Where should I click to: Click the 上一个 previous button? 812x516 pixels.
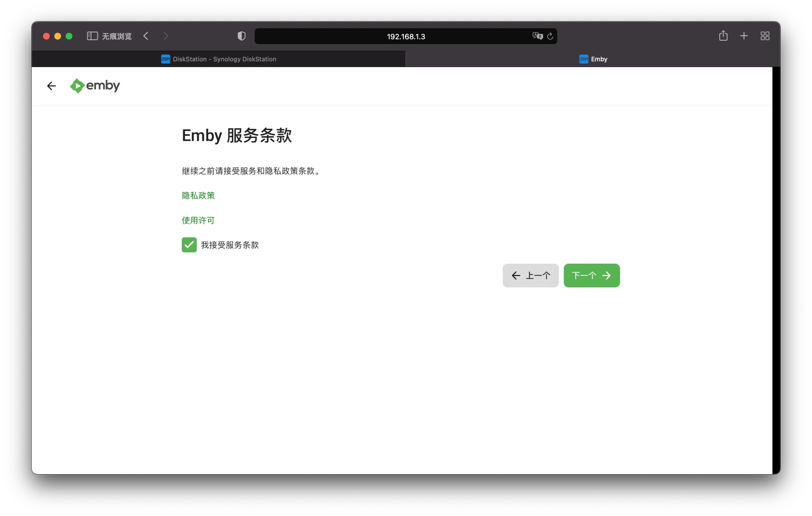pos(530,275)
